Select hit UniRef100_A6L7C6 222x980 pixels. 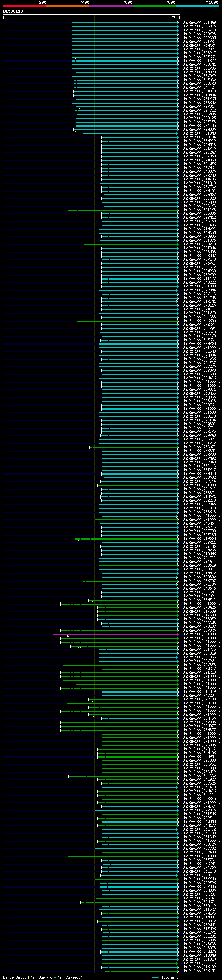199,963
